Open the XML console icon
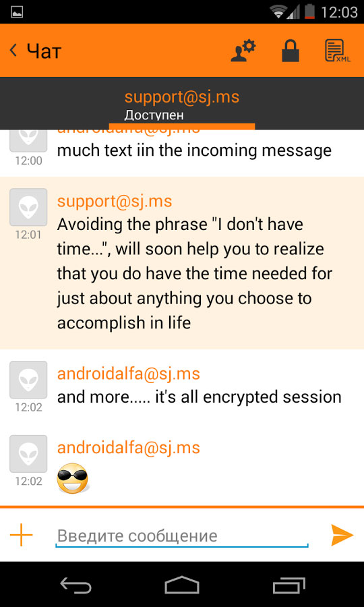The image size is (364, 607). (337, 51)
